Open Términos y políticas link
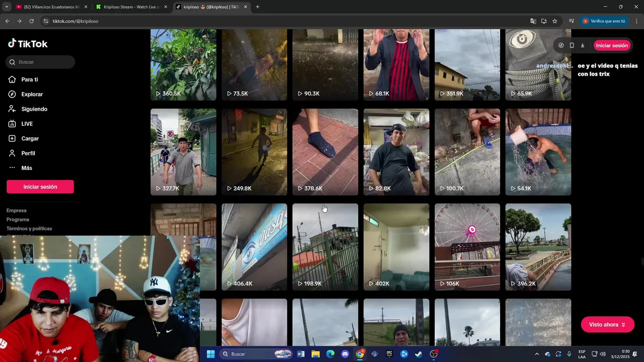Image resolution: width=644 pixels, height=362 pixels. pyautogui.click(x=29, y=228)
